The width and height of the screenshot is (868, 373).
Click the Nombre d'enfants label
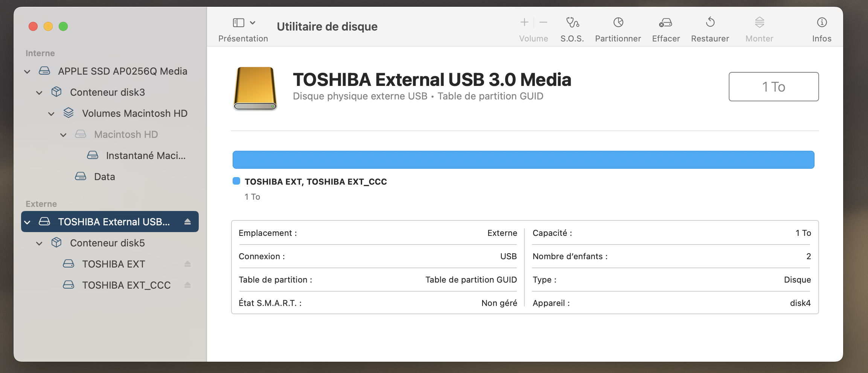click(570, 256)
